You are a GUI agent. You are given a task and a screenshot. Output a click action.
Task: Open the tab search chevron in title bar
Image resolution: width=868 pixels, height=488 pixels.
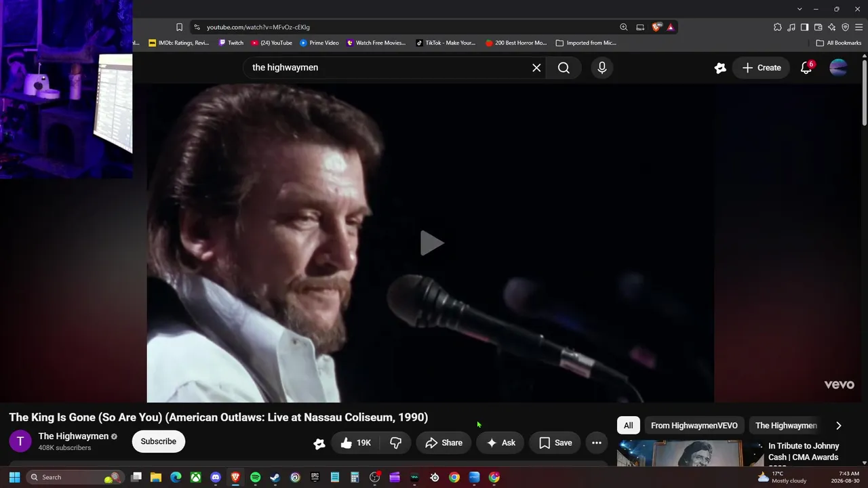pyautogui.click(x=800, y=9)
